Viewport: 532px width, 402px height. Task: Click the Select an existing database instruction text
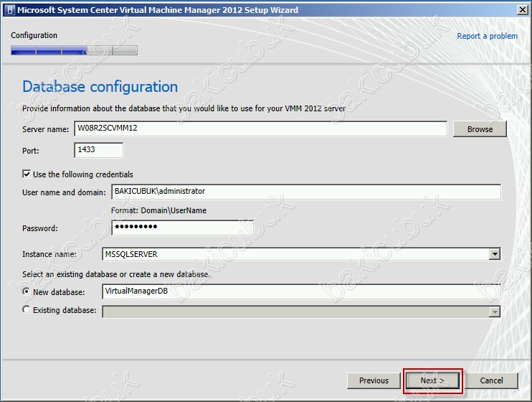pyautogui.click(x=116, y=274)
